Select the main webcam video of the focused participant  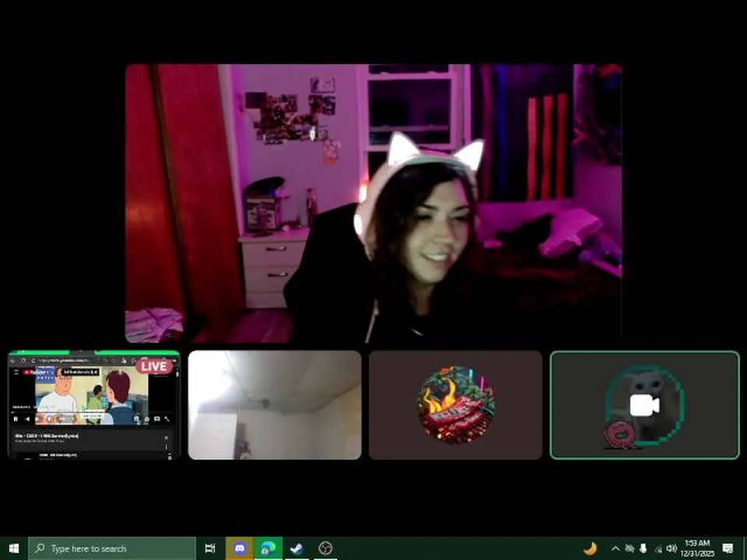pos(373,203)
